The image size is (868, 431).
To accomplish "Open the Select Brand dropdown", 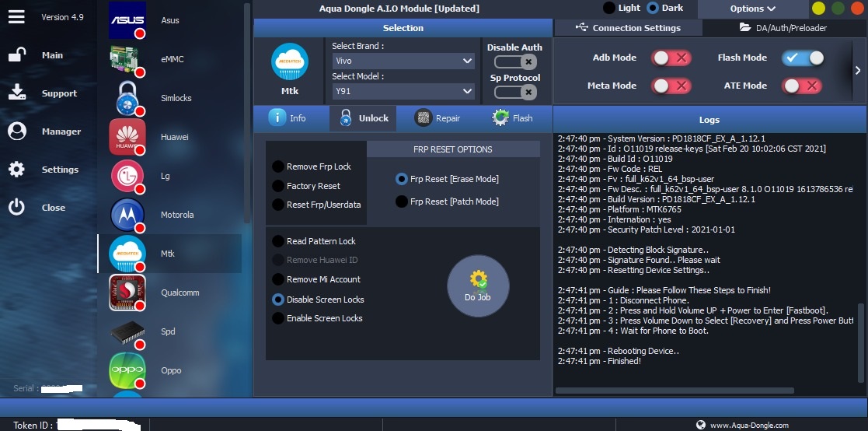I will (403, 61).
